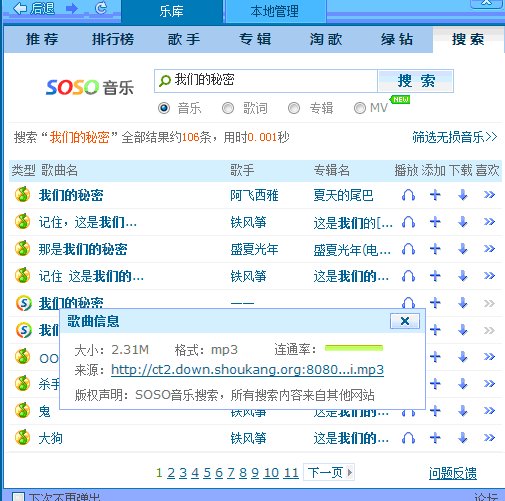
Task: Switch to the 本地管理 tab
Action: click(x=275, y=12)
